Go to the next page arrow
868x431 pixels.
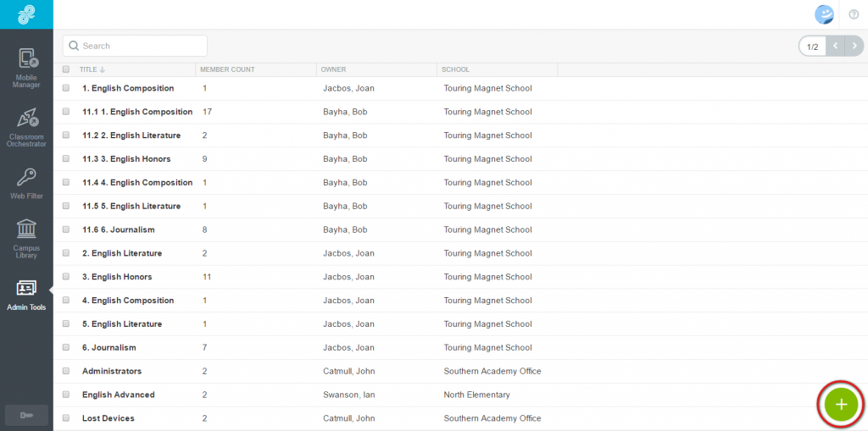854,46
